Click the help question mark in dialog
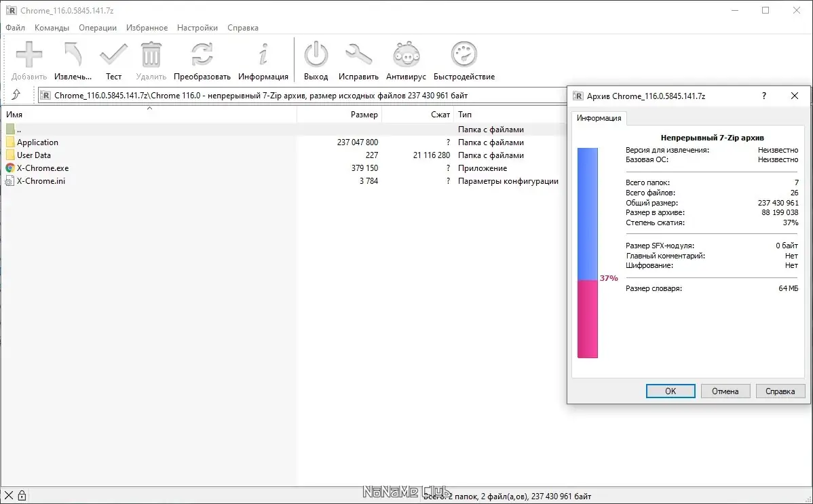Image resolution: width=813 pixels, height=504 pixels. 763,96
